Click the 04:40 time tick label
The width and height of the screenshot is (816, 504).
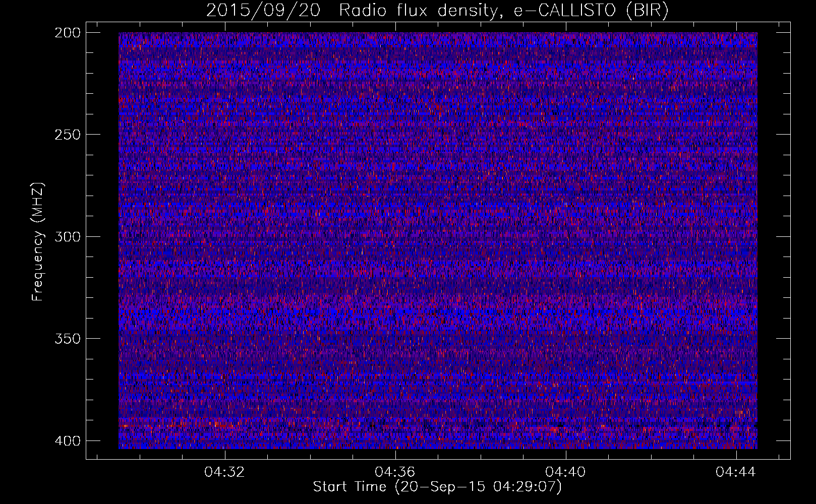565,472
